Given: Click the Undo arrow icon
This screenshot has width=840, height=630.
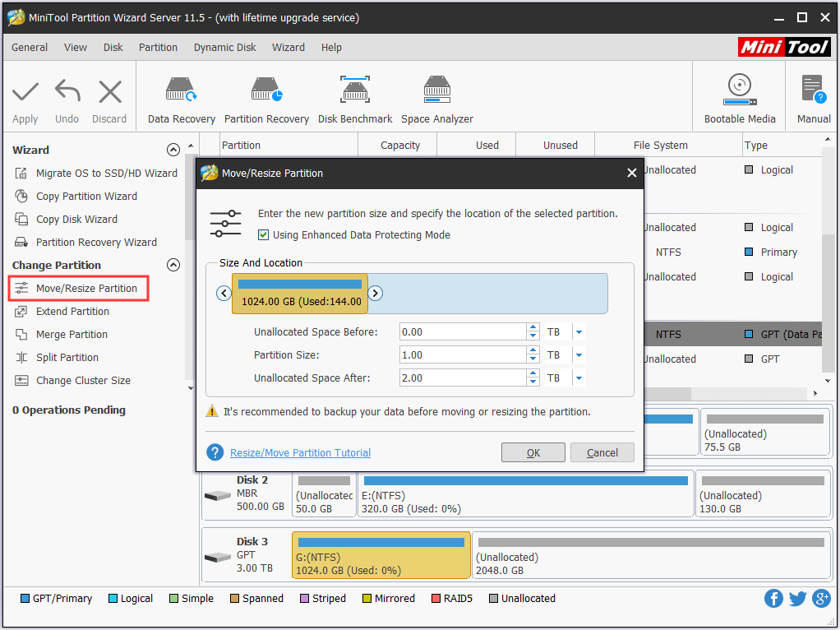Looking at the screenshot, I should point(67,91).
